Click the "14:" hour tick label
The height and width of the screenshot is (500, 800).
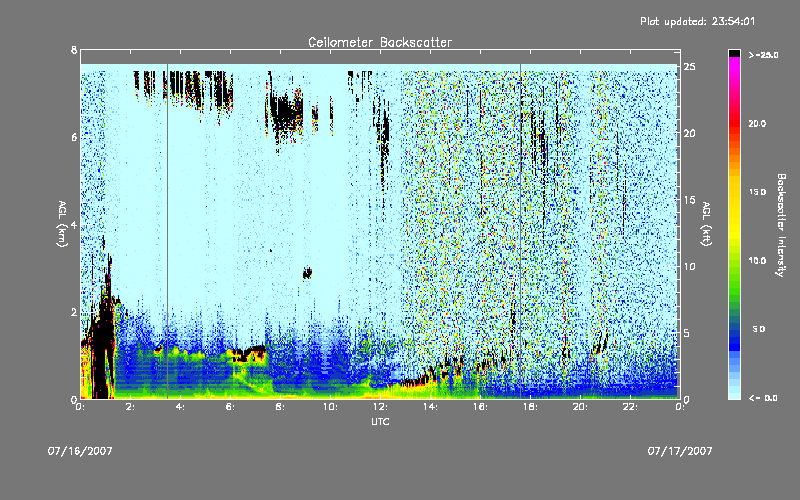coord(430,407)
